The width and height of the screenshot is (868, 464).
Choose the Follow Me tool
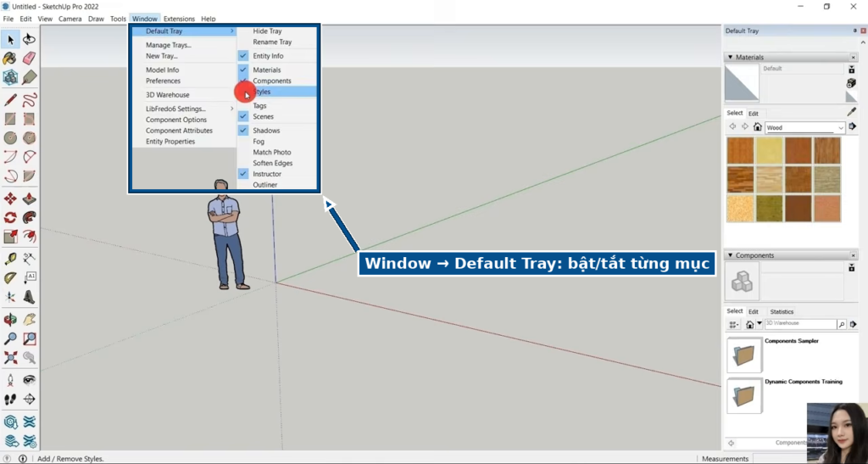coord(30,218)
